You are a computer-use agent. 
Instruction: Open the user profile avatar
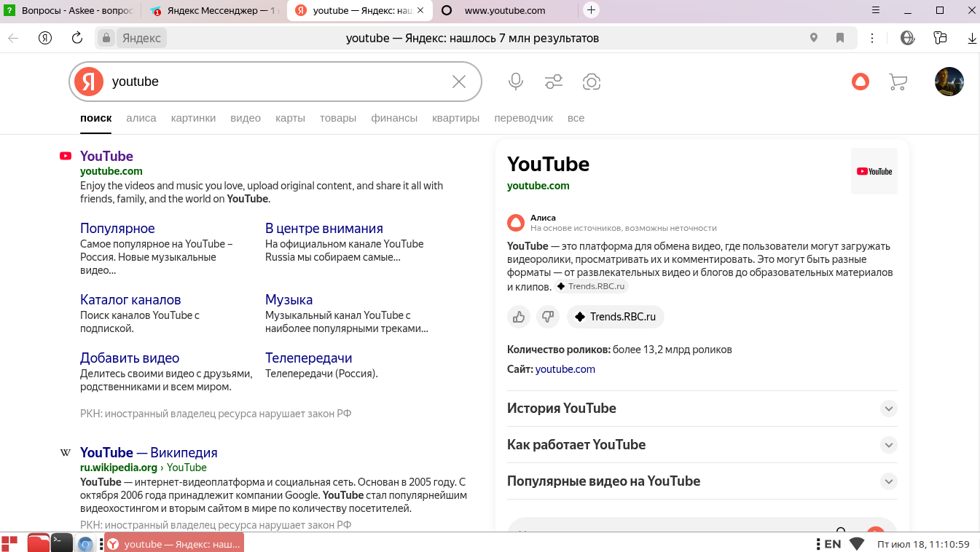pos(949,82)
